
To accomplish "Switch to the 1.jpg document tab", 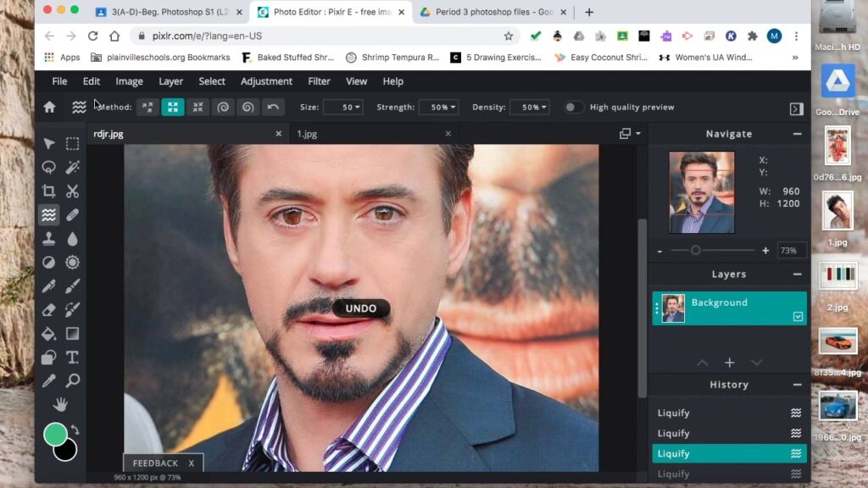I will [x=307, y=134].
